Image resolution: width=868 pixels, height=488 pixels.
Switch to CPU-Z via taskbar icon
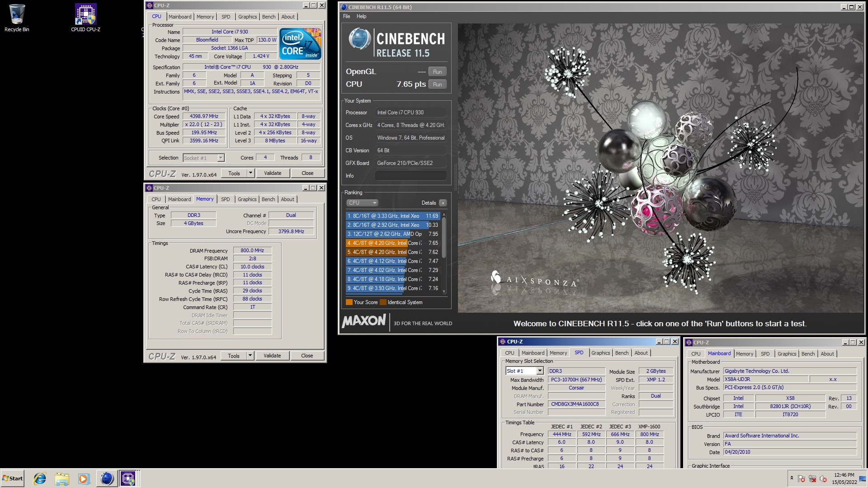[x=128, y=479]
